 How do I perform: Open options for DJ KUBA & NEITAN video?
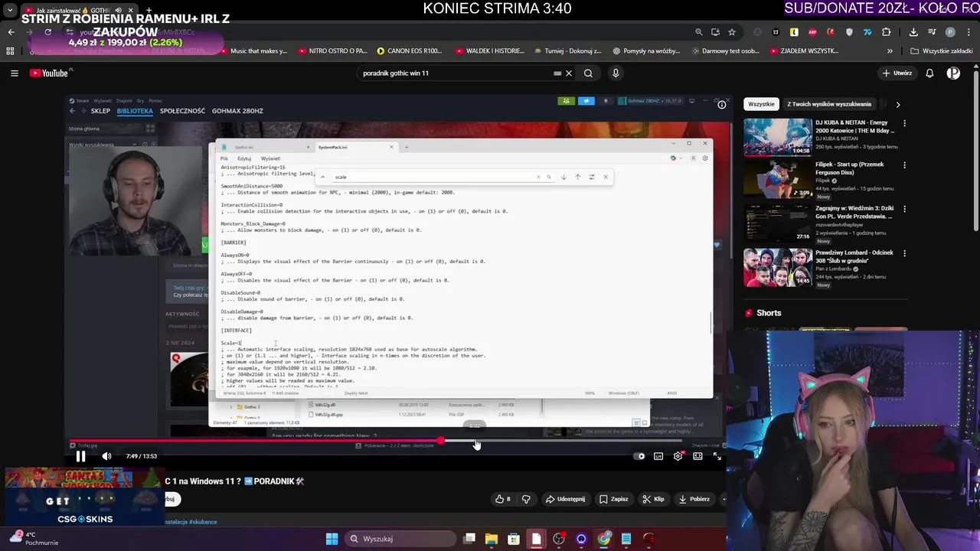[x=904, y=123]
